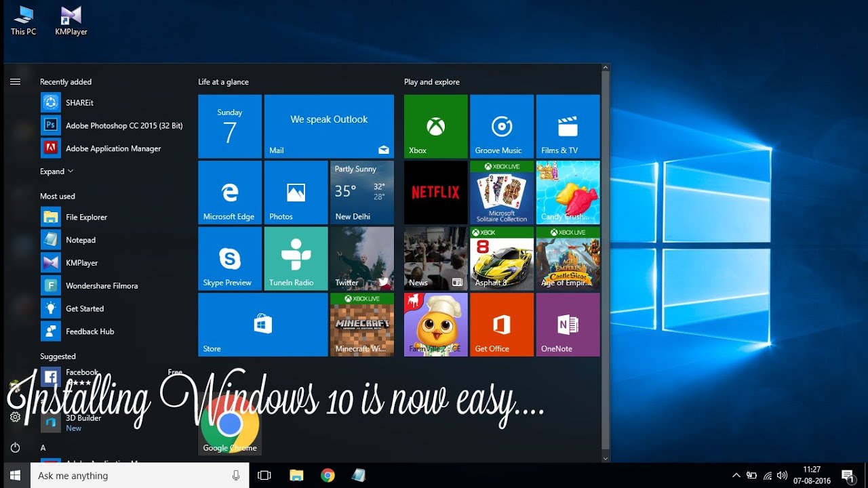Image resolution: width=868 pixels, height=488 pixels.
Task: Click the Windows Start button
Action: (15, 476)
